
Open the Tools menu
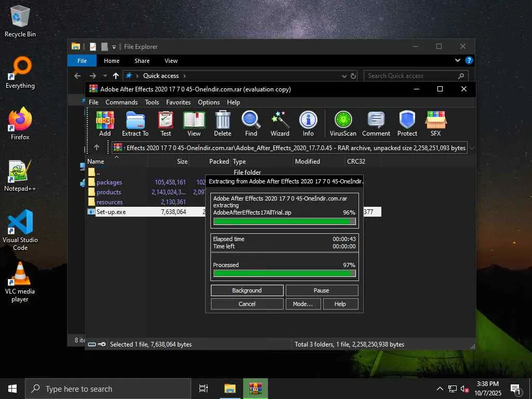(152, 102)
